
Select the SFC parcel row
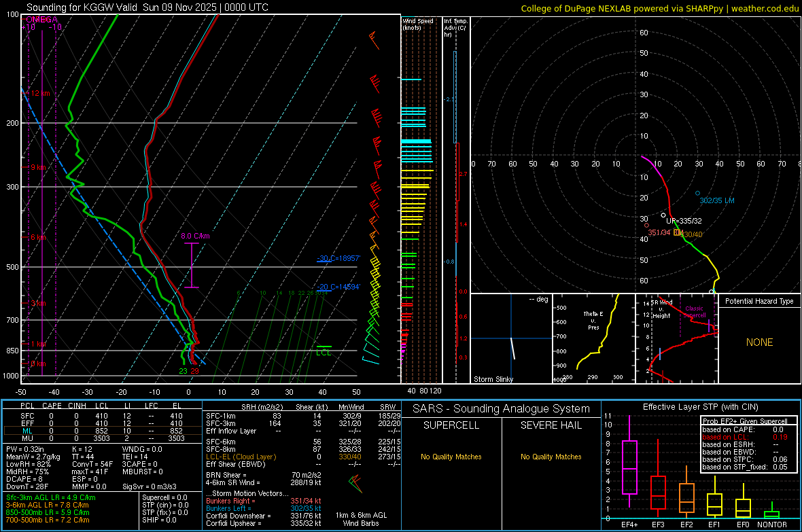tap(102, 416)
